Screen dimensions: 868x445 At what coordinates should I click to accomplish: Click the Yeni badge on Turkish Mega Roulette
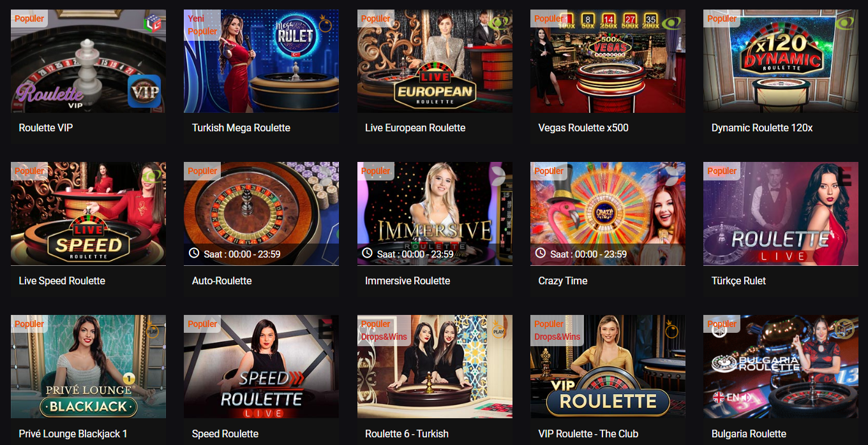(196, 18)
